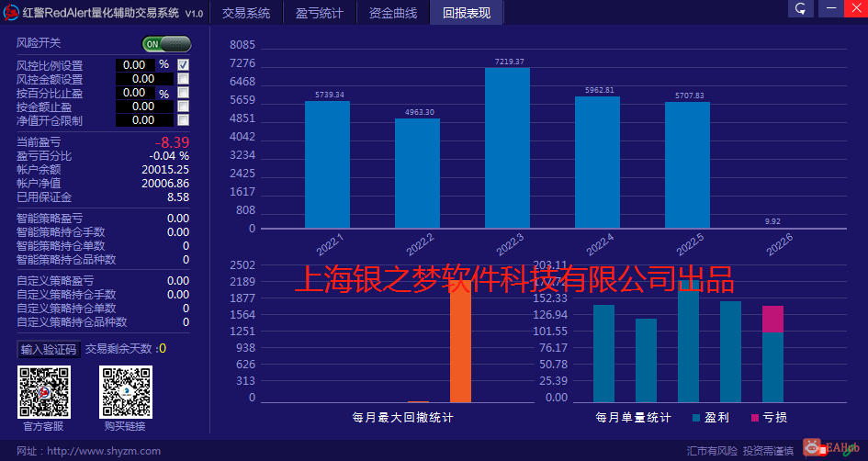This screenshot has width=868, height=461.
Task: Click the 按百分比止盈 value field
Action: pyautogui.click(x=136, y=93)
